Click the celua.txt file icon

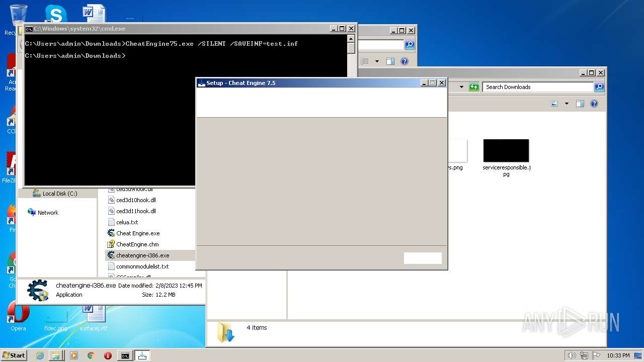click(111, 222)
